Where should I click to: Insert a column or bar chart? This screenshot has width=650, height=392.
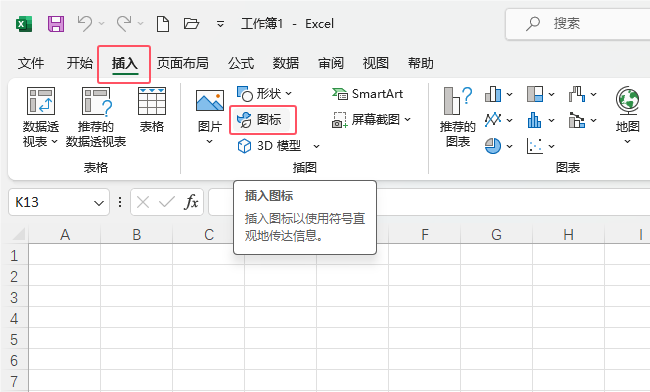tap(493, 94)
